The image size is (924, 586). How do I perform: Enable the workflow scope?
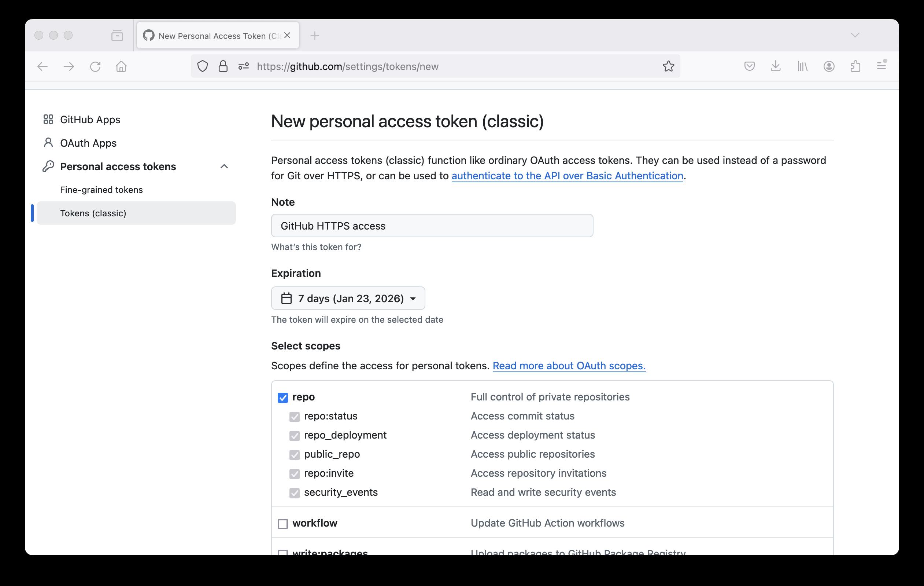(x=283, y=523)
